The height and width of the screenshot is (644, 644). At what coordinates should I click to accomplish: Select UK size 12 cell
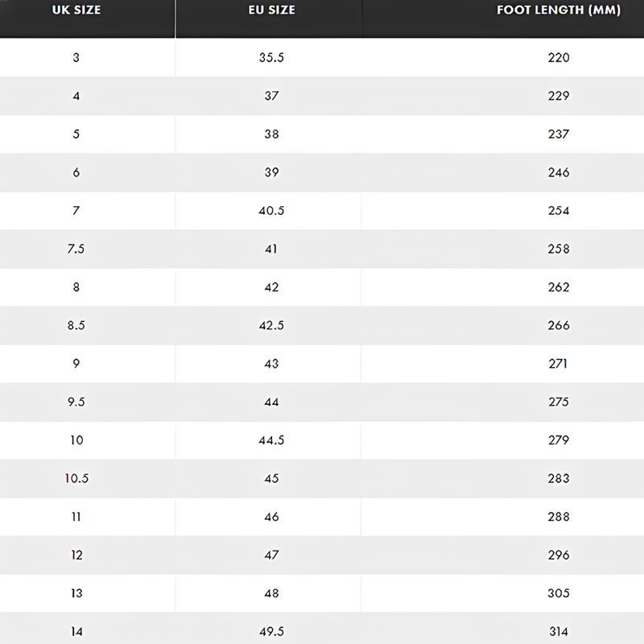[x=76, y=555]
